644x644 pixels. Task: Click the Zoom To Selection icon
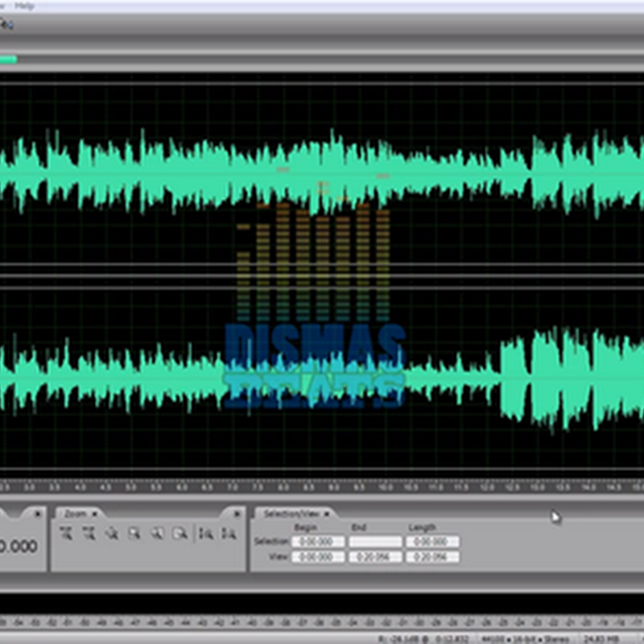point(134,532)
